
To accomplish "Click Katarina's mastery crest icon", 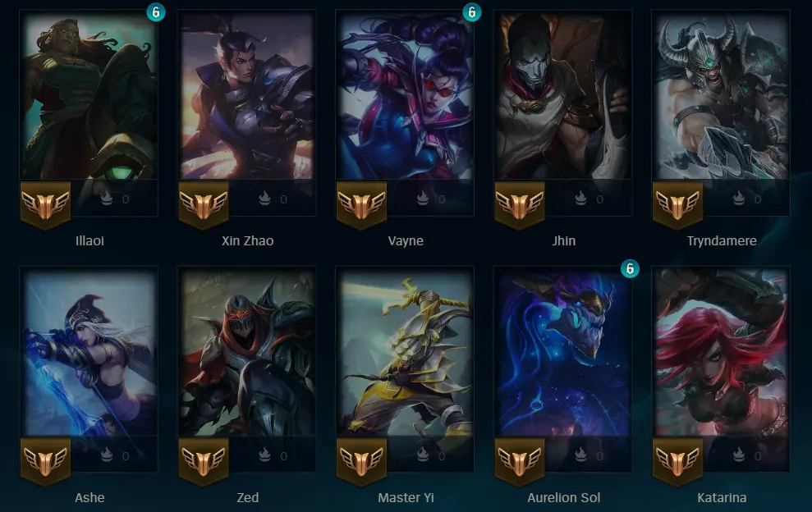I will 678,462.
